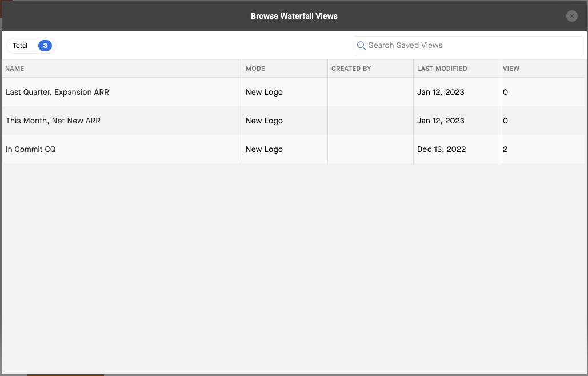Click view count 0 in Last Quarter row
The height and width of the screenshot is (376, 588).
click(505, 92)
